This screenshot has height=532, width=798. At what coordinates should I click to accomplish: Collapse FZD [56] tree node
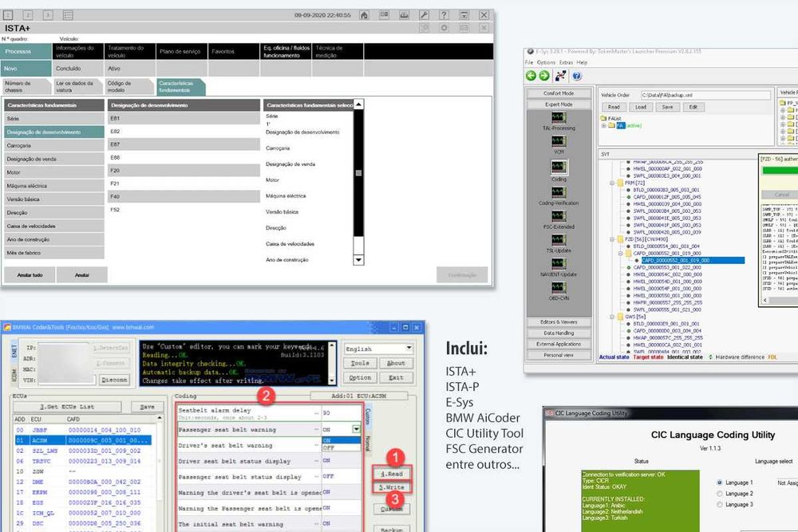pyautogui.click(x=612, y=239)
